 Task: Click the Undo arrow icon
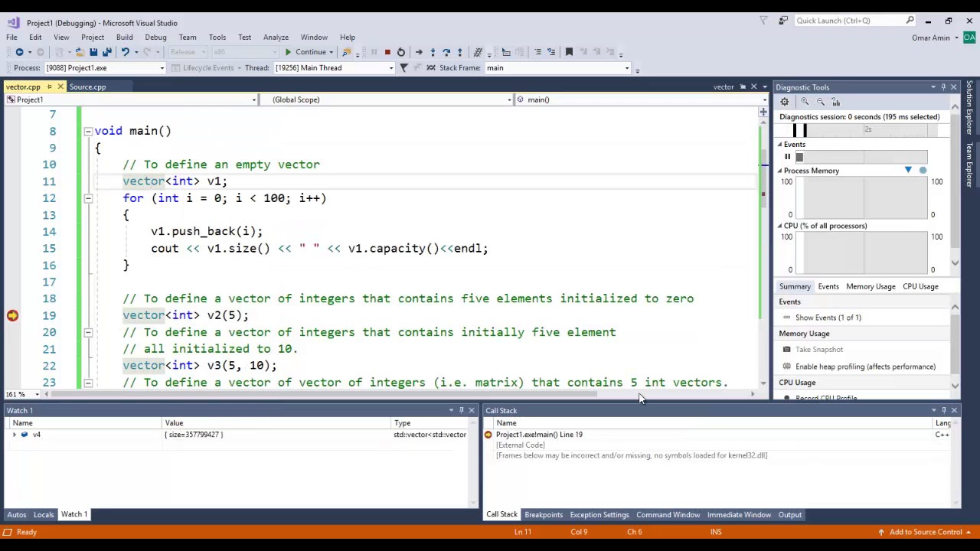125,52
